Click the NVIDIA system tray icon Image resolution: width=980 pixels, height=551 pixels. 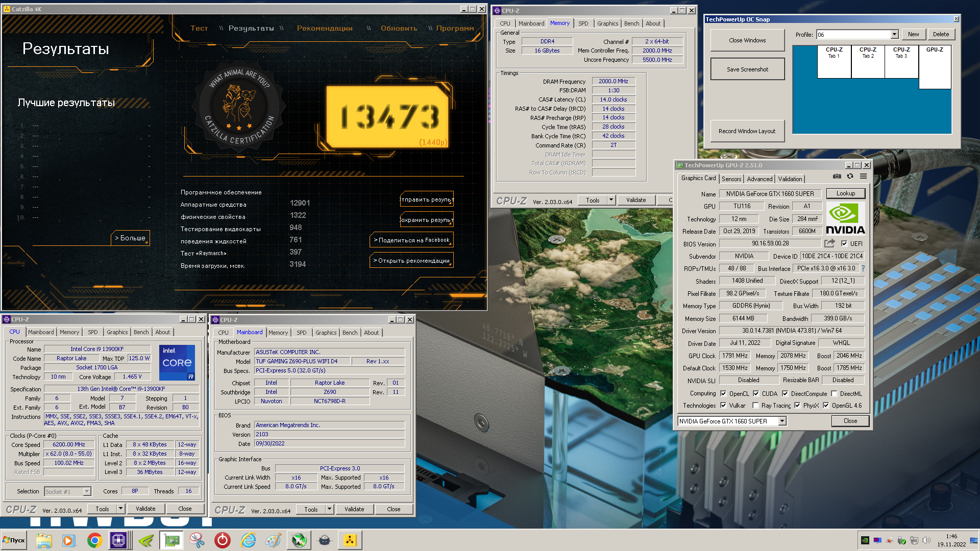coord(865,540)
